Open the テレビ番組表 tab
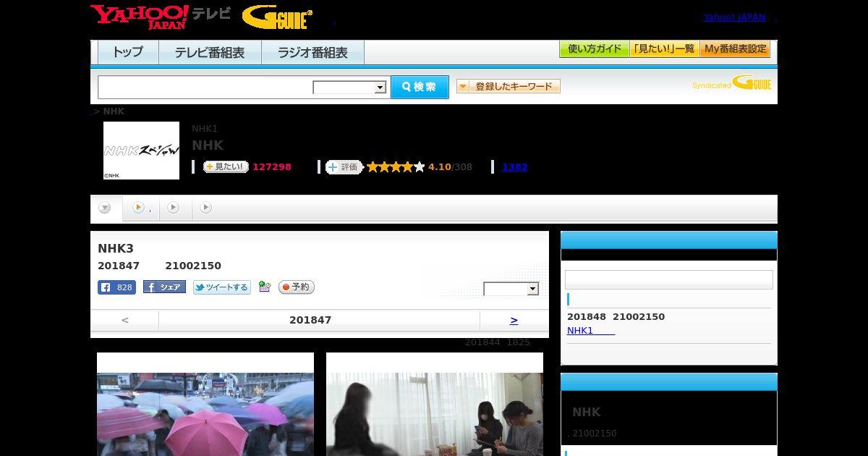This screenshot has width=868, height=456. [x=210, y=53]
